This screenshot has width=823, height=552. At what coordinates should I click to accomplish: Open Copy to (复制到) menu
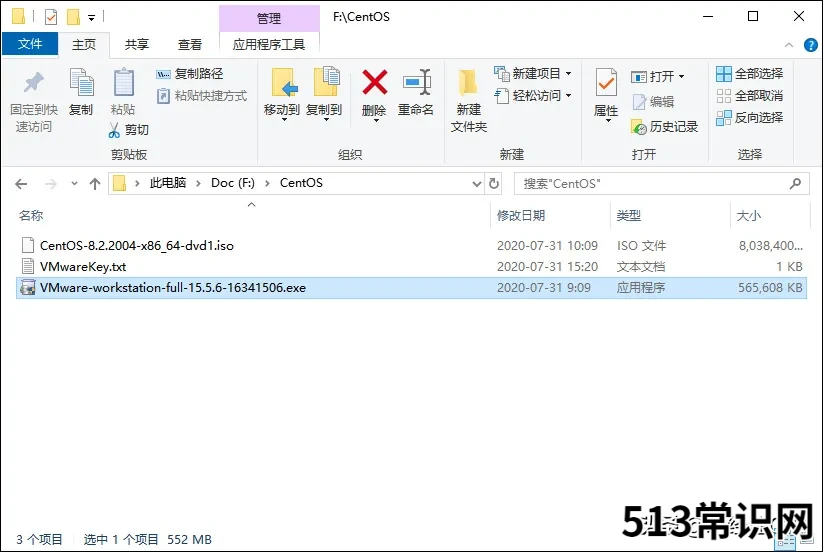coord(324,94)
